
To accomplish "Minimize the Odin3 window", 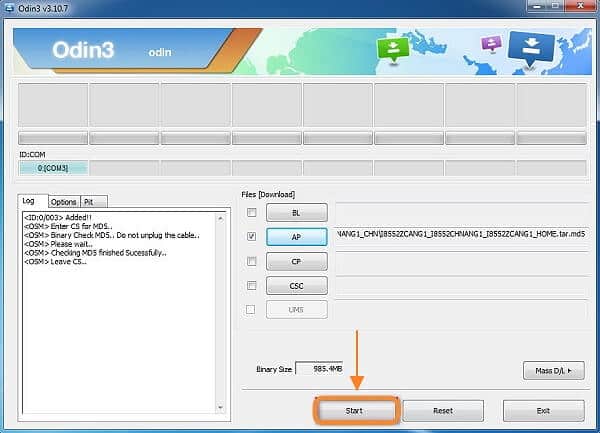I will click(x=538, y=6).
